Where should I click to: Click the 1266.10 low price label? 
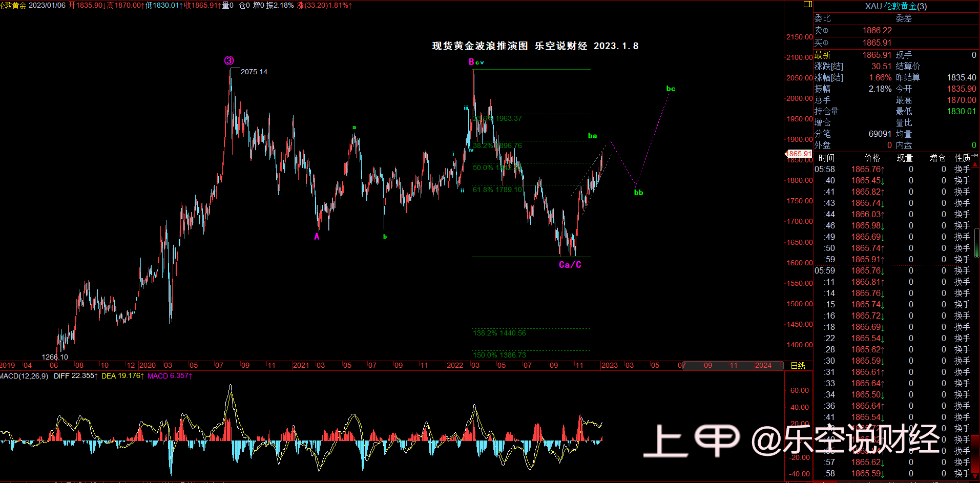(x=55, y=357)
